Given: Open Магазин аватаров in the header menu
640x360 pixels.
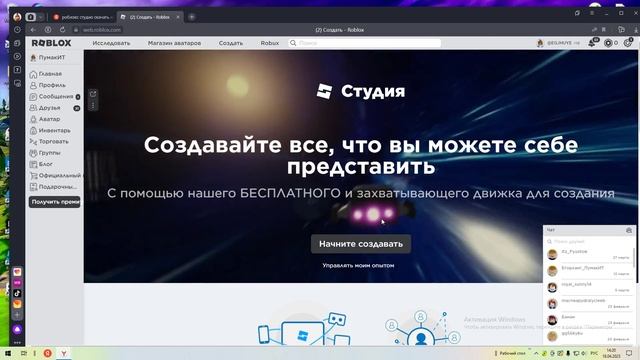Looking at the screenshot, I should click(174, 43).
